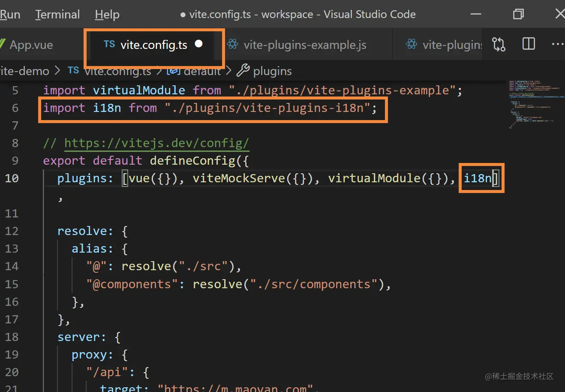Click line number 12 in the gutter
Screen dimensions: 565x392
(x=12, y=231)
